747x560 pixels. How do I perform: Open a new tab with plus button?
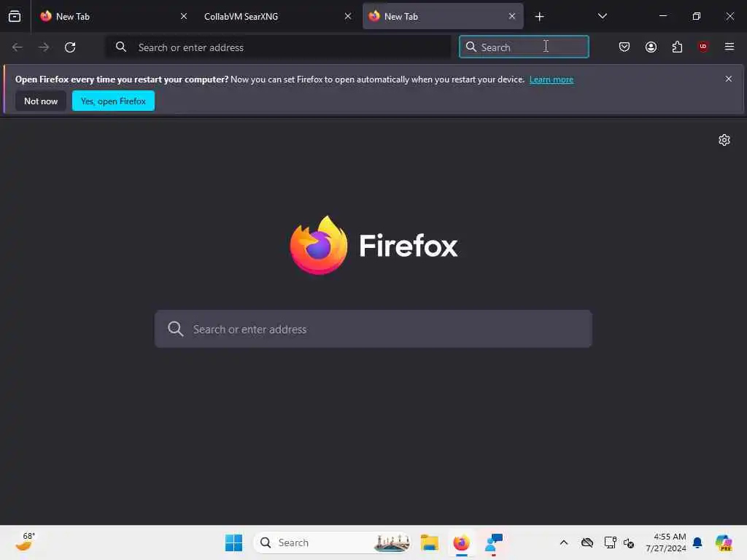pyautogui.click(x=539, y=17)
